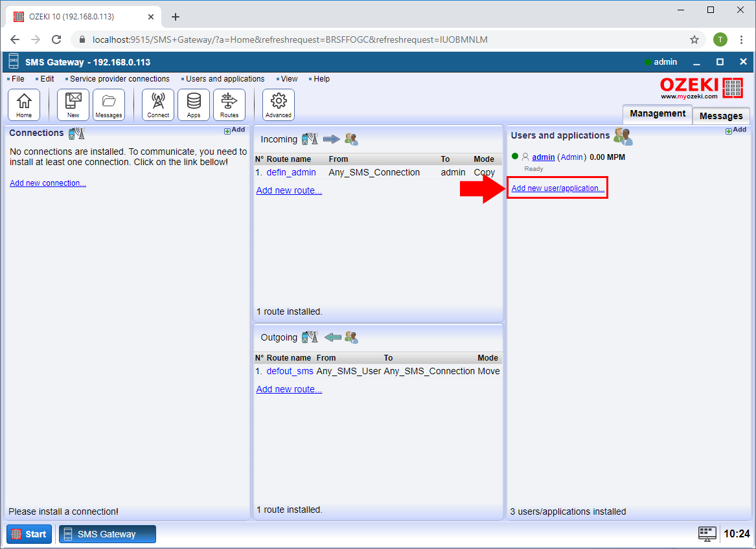The width and height of the screenshot is (756, 549).
Task: Click the taskbar clock 10:24
Action: pos(737,533)
